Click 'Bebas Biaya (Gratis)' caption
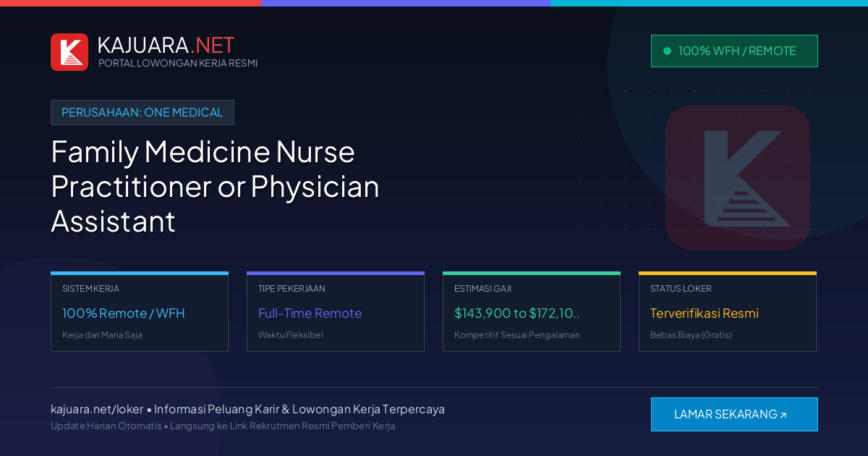The height and width of the screenshot is (456, 868). coord(691,335)
